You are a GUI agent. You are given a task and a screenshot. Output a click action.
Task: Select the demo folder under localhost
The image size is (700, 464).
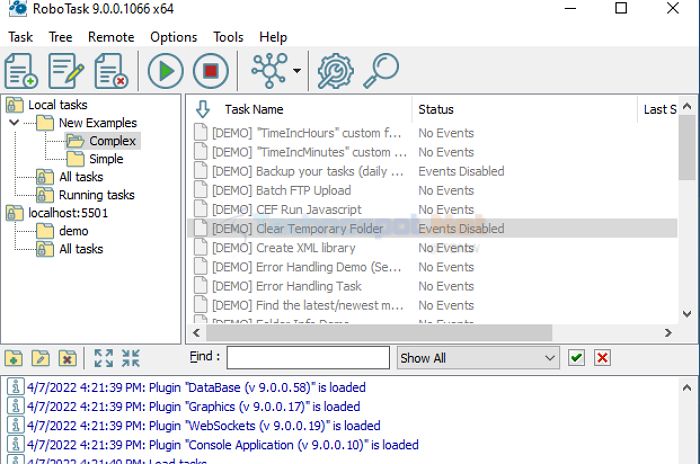click(74, 231)
